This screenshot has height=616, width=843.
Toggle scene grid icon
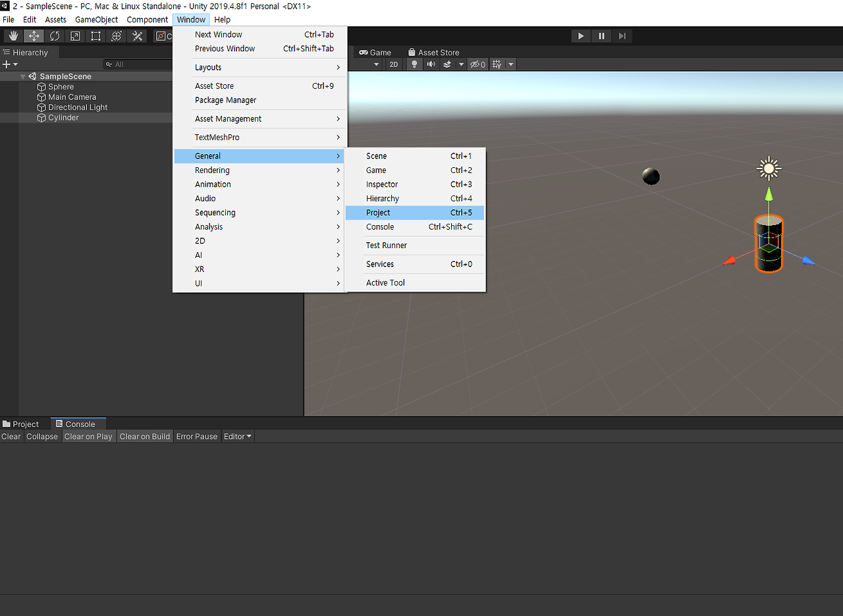click(497, 64)
